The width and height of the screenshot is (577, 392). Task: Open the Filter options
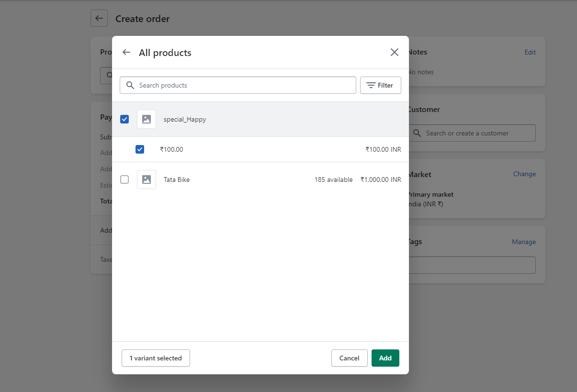[x=381, y=85]
